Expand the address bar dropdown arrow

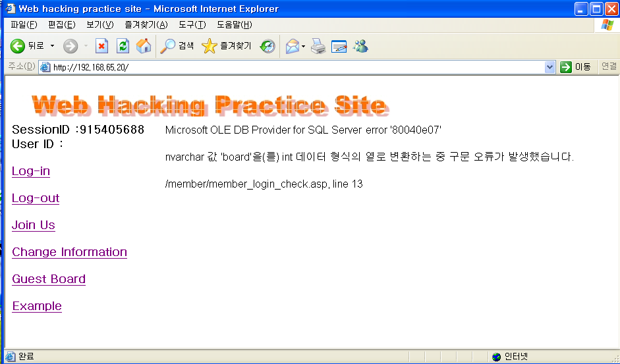[x=550, y=67]
